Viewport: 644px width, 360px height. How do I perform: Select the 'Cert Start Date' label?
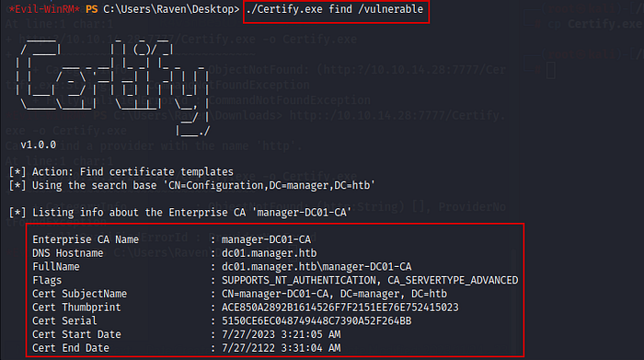(76, 334)
